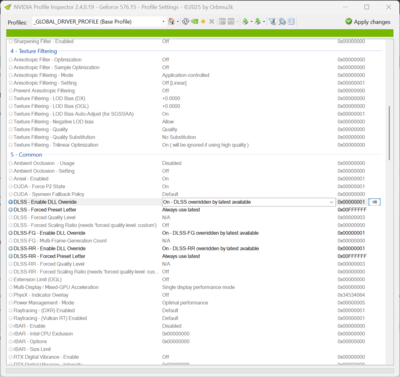Viewport: 400px width, 377px height.
Task: Click the 5 - Common section header
Action: pyautogui.click(x=26, y=155)
